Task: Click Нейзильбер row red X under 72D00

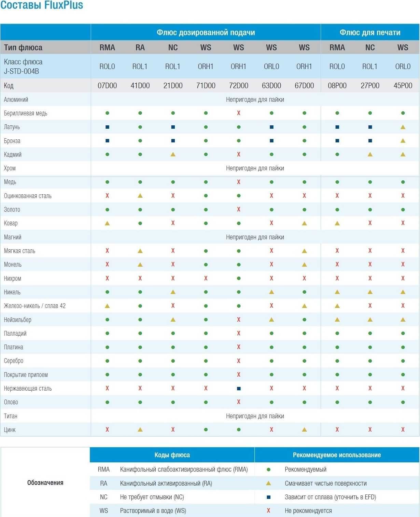Action: tap(239, 320)
